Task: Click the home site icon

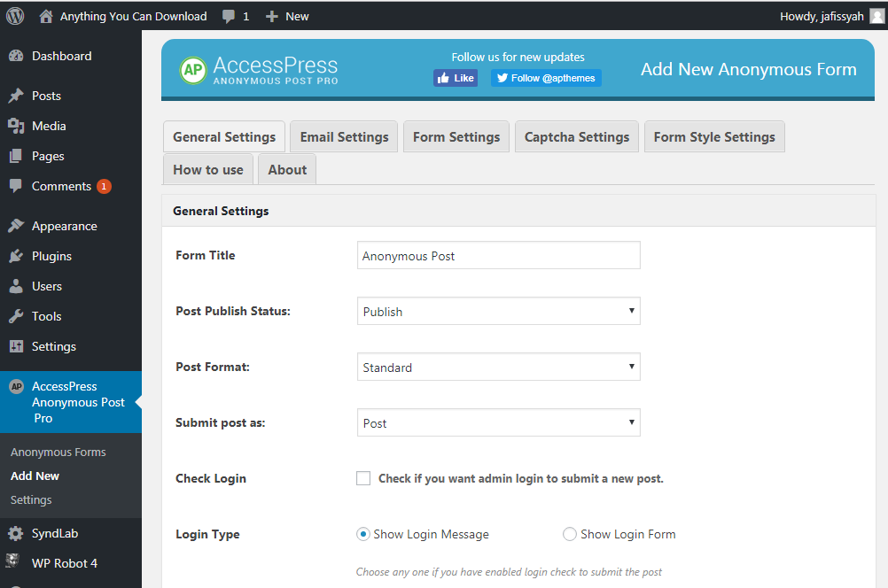Action: pos(46,16)
